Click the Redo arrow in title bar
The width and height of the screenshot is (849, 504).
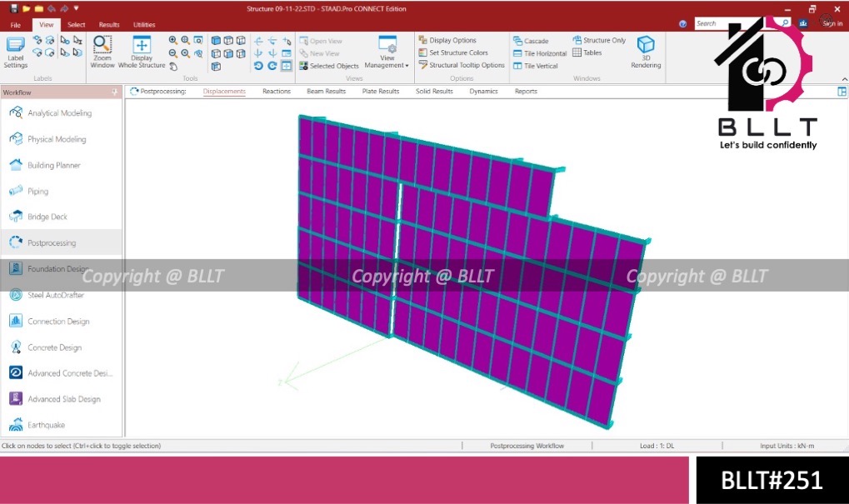coord(63,8)
